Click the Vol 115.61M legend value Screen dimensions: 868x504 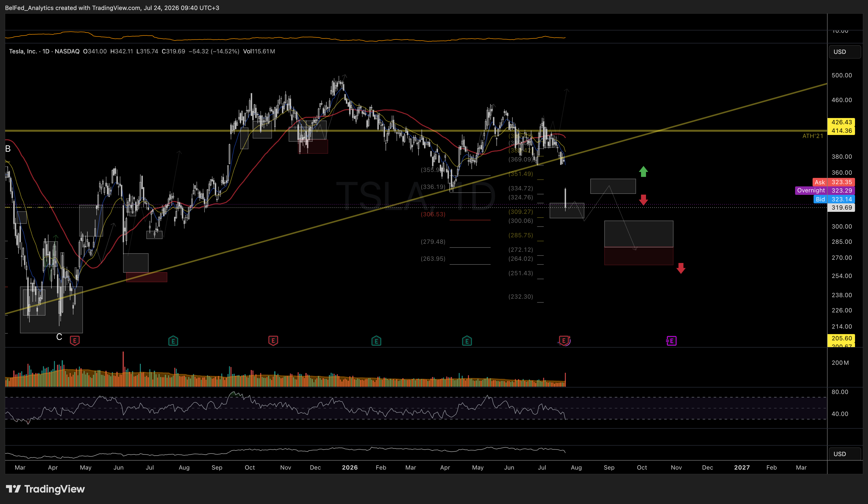tap(259, 51)
